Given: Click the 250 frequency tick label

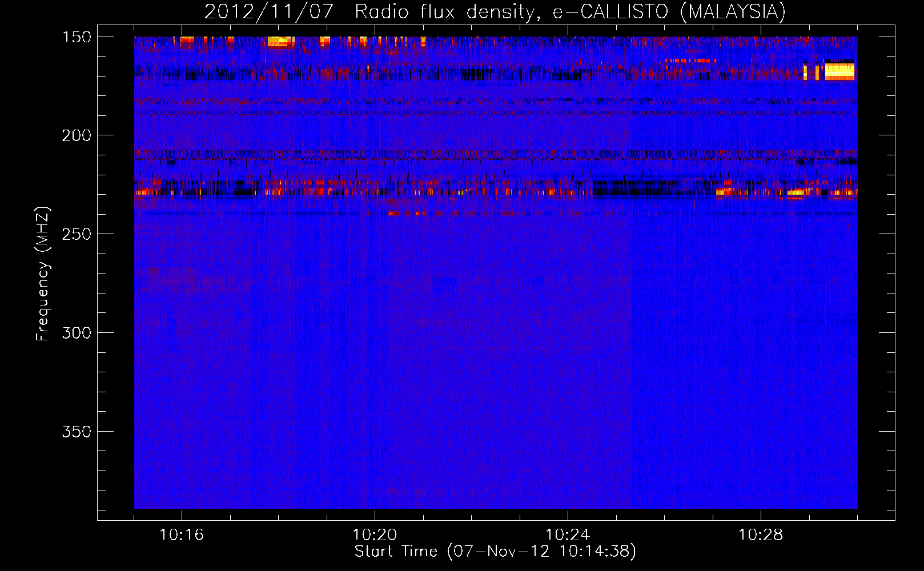Looking at the screenshot, I should pyautogui.click(x=77, y=234).
